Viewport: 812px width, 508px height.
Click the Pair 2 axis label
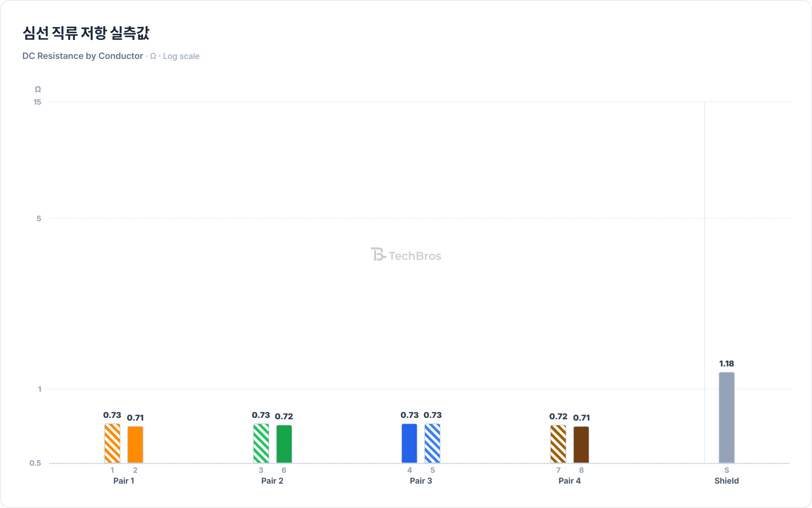tap(272, 481)
